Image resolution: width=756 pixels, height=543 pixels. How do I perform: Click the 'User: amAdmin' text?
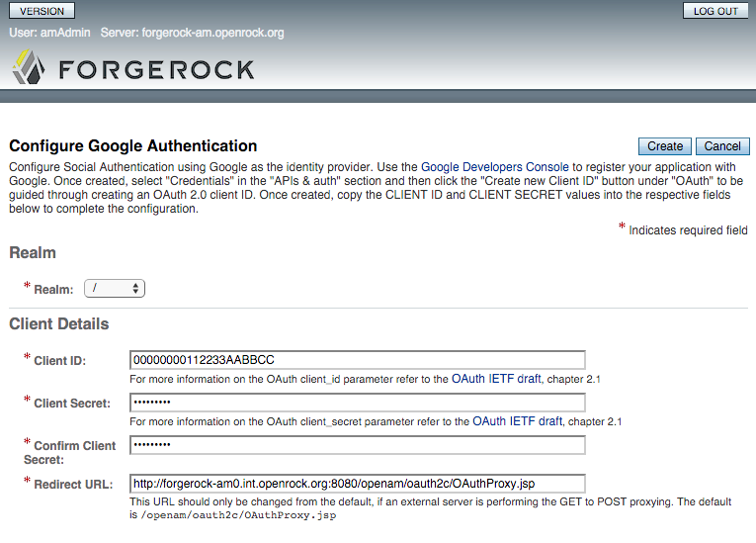click(49, 33)
